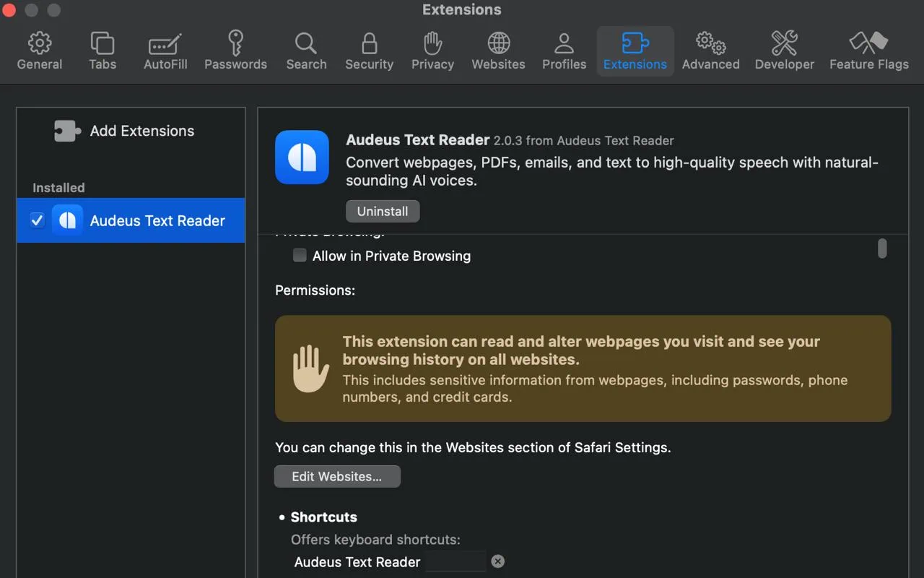The height and width of the screenshot is (578, 924).
Task: Disable the Audeus Text Reader extension checkbox
Action: (x=37, y=220)
